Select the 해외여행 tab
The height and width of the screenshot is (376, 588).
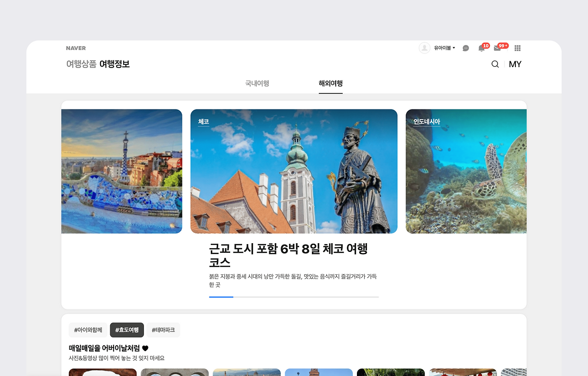[331, 84]
